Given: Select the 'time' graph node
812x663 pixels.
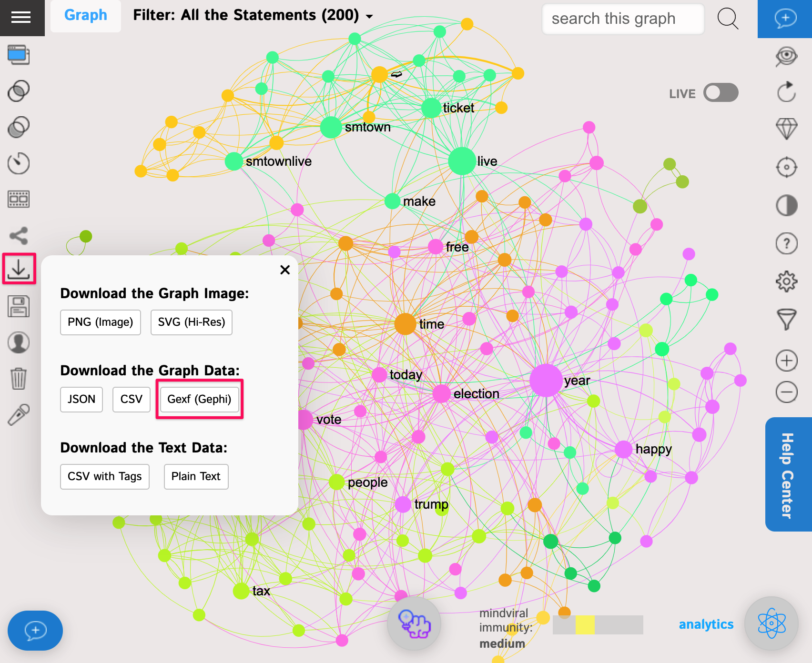Looking at the screenshot, I should (x=406, y=324).
